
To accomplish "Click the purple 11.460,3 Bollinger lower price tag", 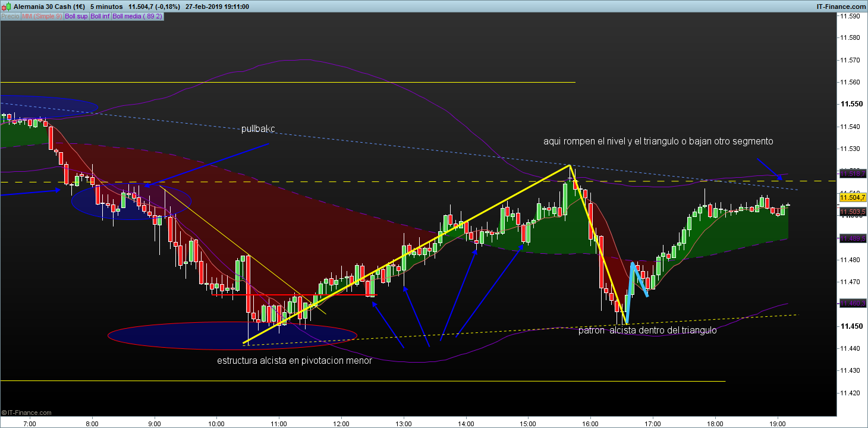I will coord(852,303).
